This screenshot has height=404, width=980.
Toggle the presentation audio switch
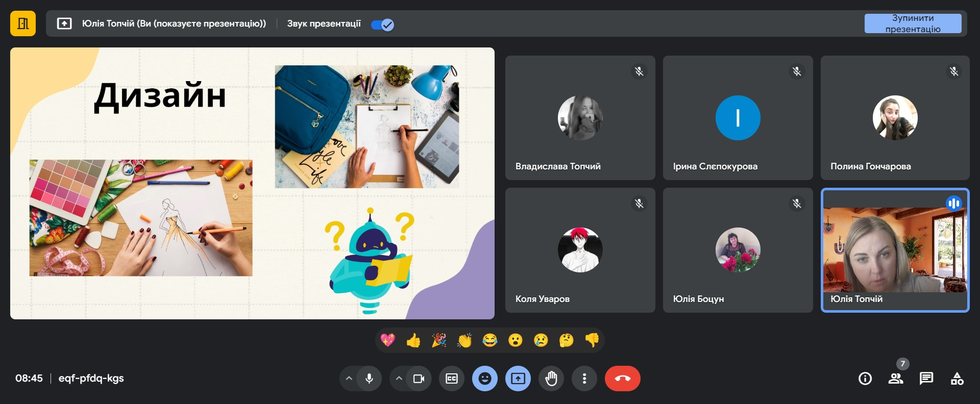point(382,24)
